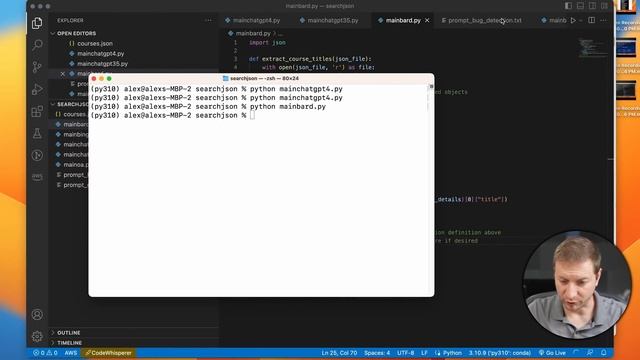
Task: Open the AWS Toolkit view in activity bar
Action: click(x=37, y=177)
